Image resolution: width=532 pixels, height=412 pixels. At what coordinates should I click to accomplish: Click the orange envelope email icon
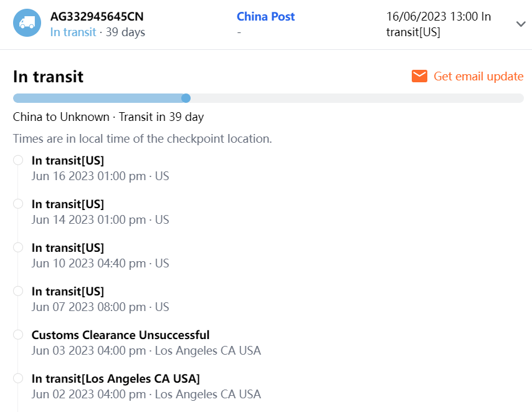[419, 76]
